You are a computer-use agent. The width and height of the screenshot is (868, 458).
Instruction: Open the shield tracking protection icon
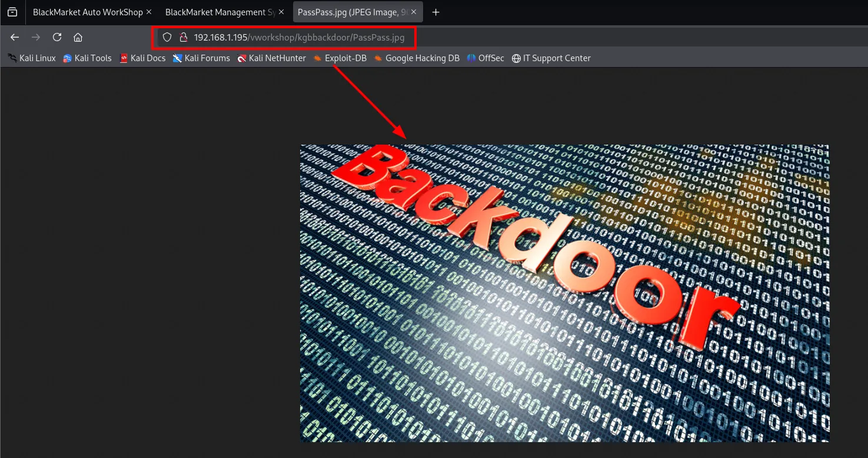(x=167, y=37)
